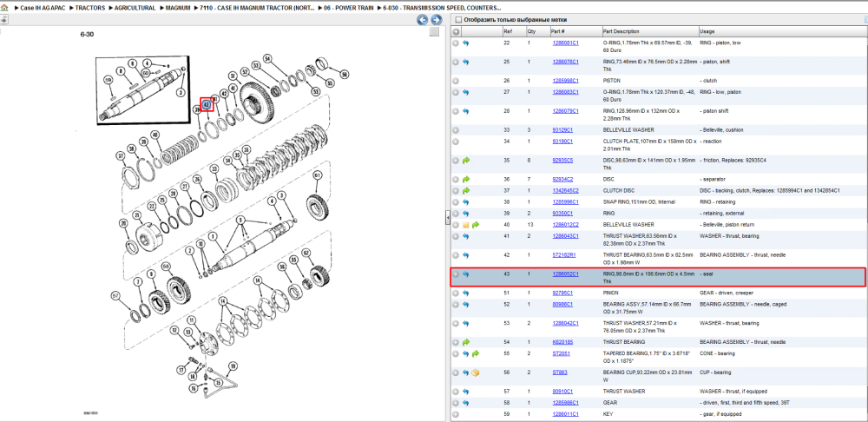This screenshot has height=422, width=868.
Task: Select the round marker on Ref 38 snap ring row
Action: pyautogui.click(x=456, y=202)
